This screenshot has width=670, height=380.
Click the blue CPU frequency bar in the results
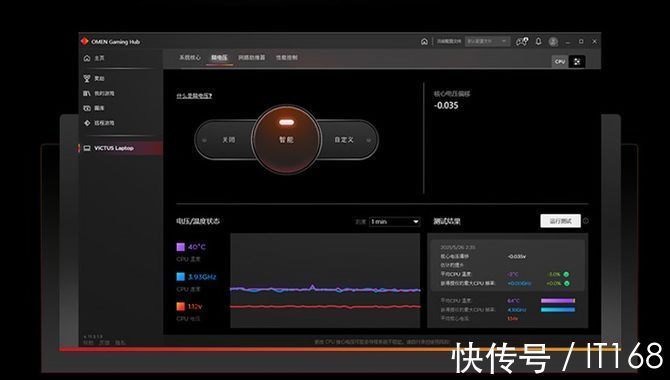pos(558,310)
